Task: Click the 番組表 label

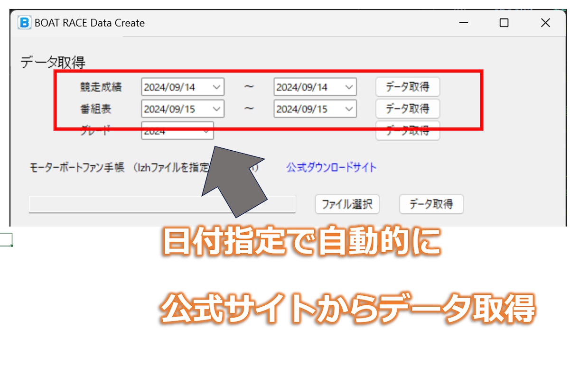Action: click(96, 109)
